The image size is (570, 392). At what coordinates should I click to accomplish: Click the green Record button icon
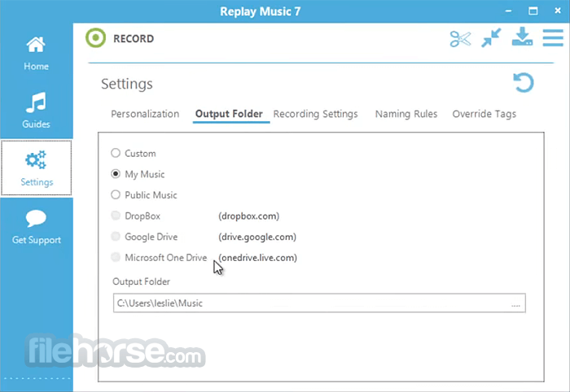point(95,38)
